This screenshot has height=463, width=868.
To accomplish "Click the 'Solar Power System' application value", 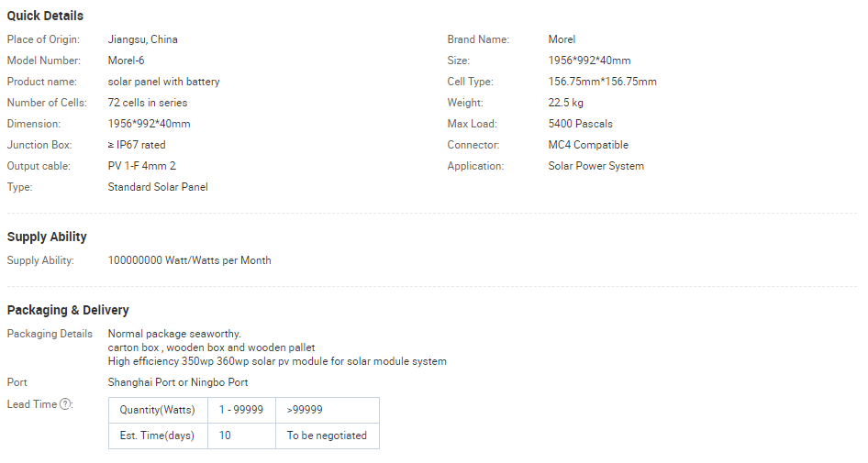I will (x=595, y=166).
